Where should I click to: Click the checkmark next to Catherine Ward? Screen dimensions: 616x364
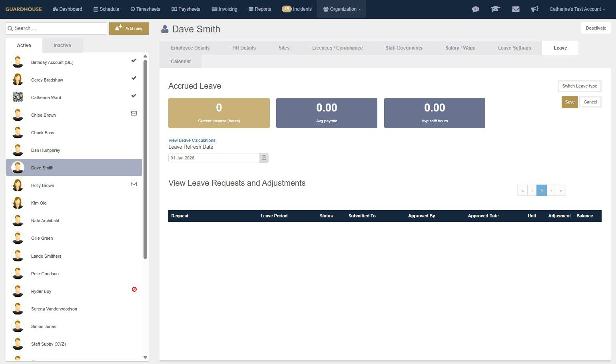tap(134, 96)
